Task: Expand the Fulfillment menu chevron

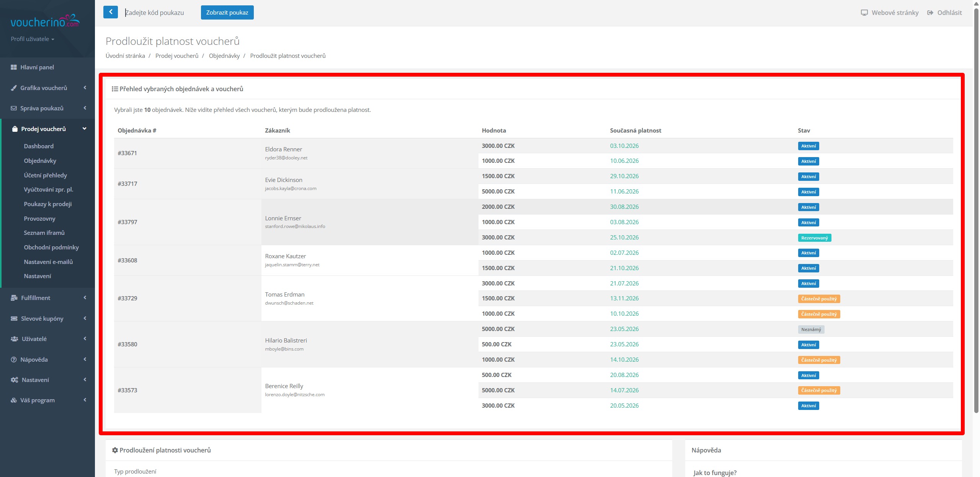Action: 85,298
